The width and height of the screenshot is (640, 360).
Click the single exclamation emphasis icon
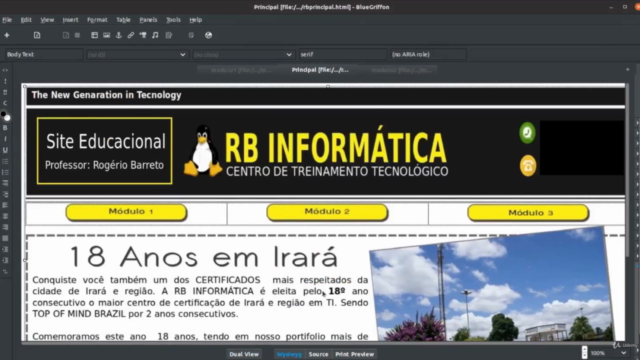click(5, 81)
